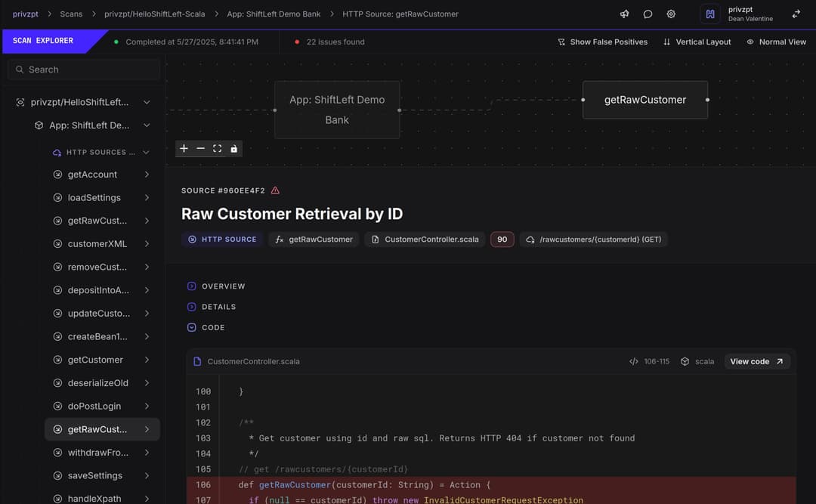Click the zoom in icon on the graph toolbar
The image size is (816, 504).
pyautogui.click(x=184, y=148)
